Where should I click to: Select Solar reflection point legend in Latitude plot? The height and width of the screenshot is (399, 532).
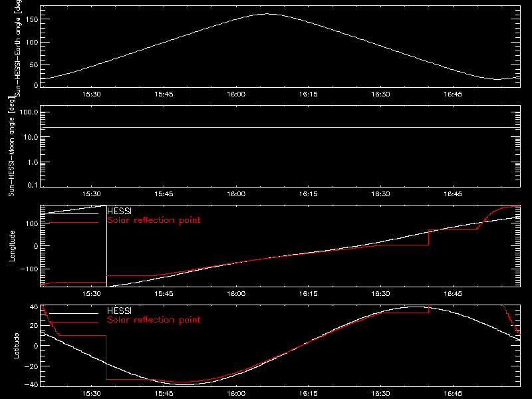(154, 320)
